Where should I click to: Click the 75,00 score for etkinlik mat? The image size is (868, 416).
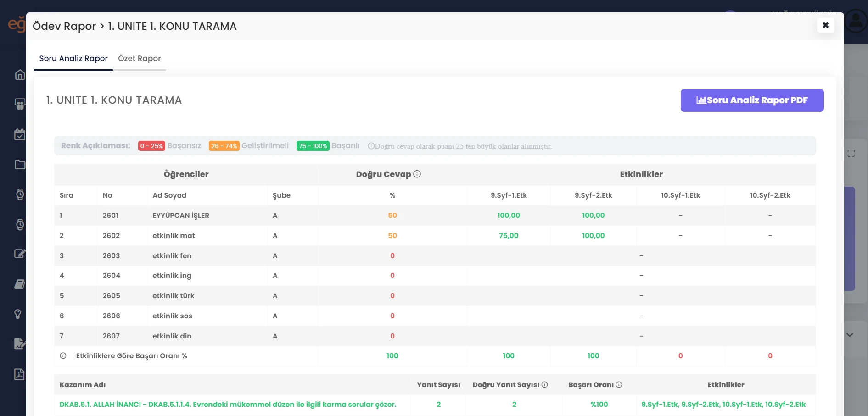[509, 236]
